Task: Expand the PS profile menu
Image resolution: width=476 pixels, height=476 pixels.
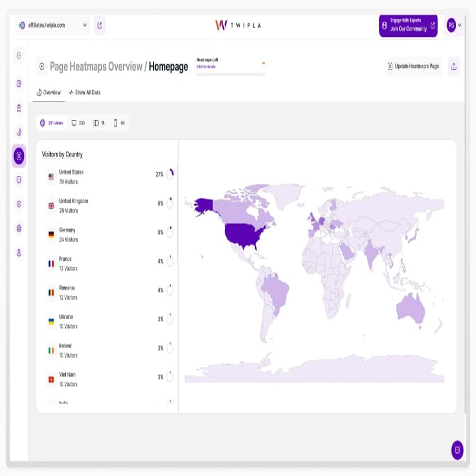Action: click(453, 26)
